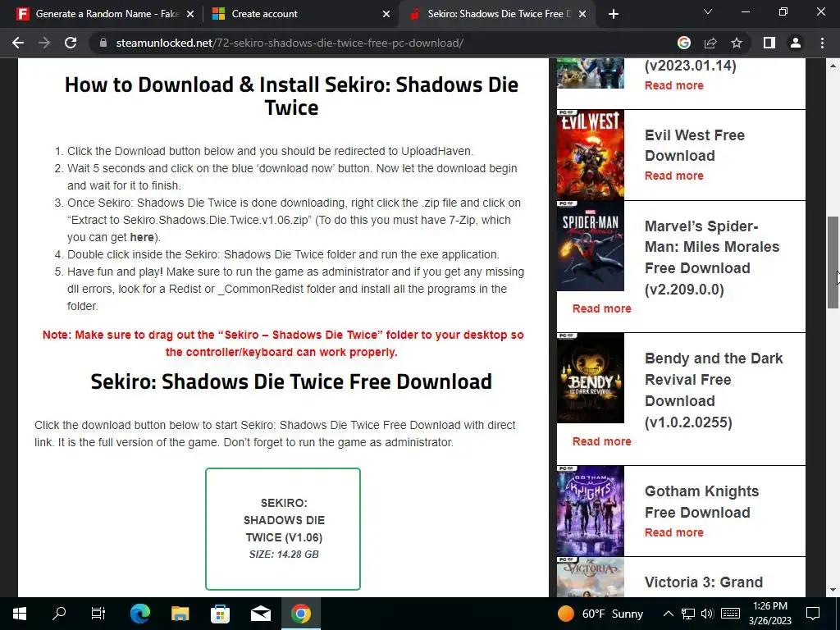Close the Create account tab

pyautogui.click(x=386, y=14)
